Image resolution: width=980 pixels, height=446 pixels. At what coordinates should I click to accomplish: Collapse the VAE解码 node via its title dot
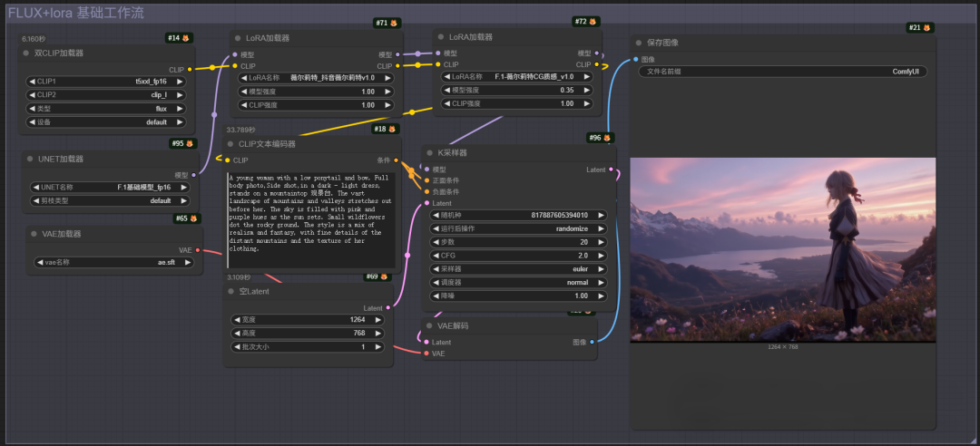pos(429,326)
